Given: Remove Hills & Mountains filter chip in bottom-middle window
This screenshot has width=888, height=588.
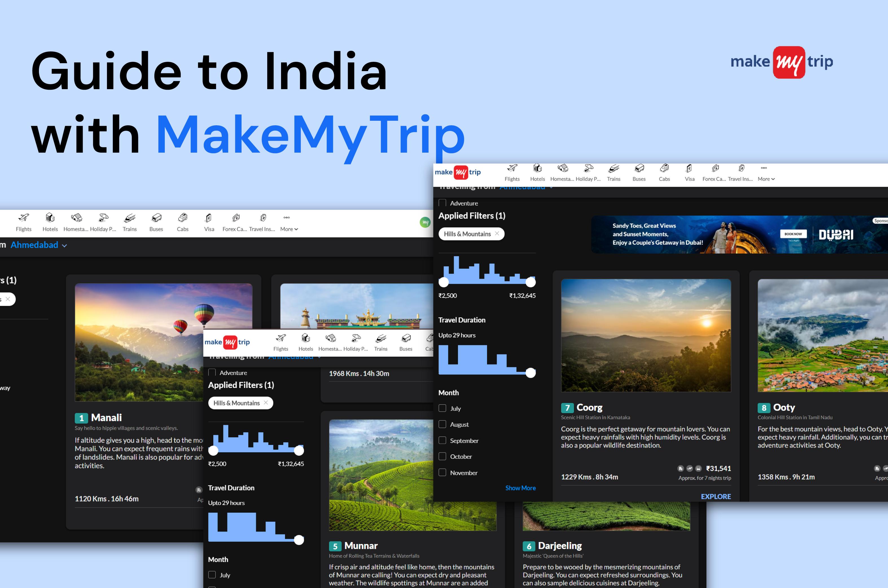Looking at the screenshot, I should [x=266, y=402].
